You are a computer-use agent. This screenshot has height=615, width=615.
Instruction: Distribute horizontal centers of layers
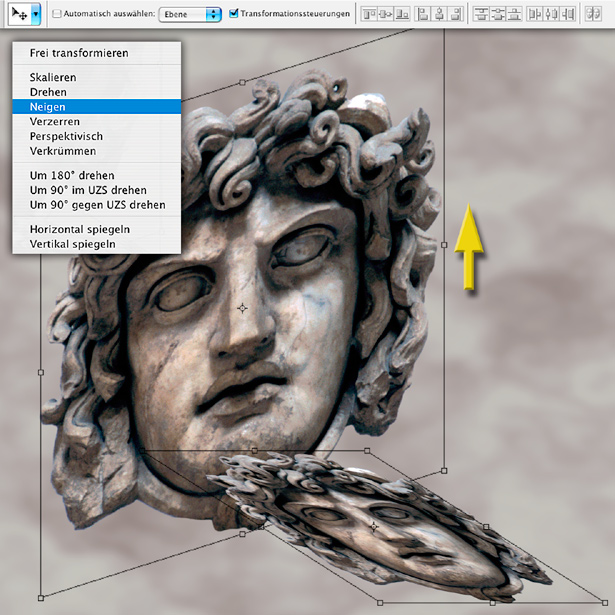tap(551, 15)
